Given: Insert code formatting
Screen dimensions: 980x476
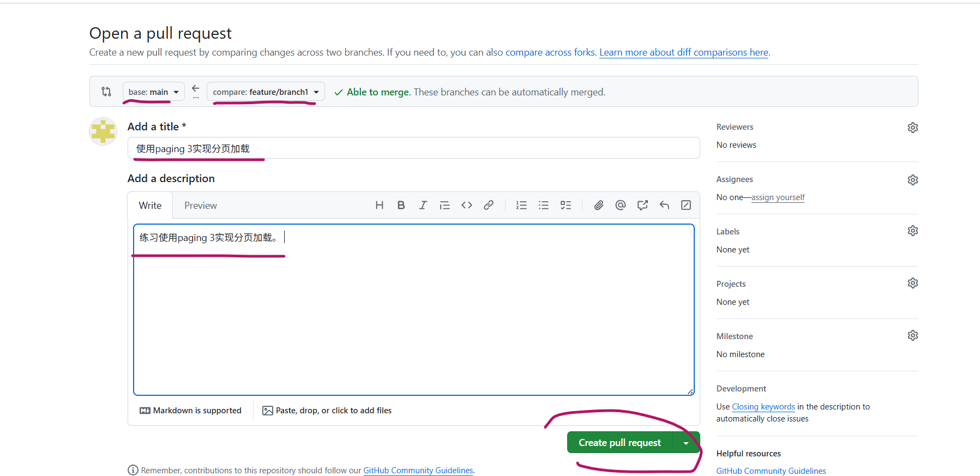Looking at the screenshot, I should (x=467, y=205).
